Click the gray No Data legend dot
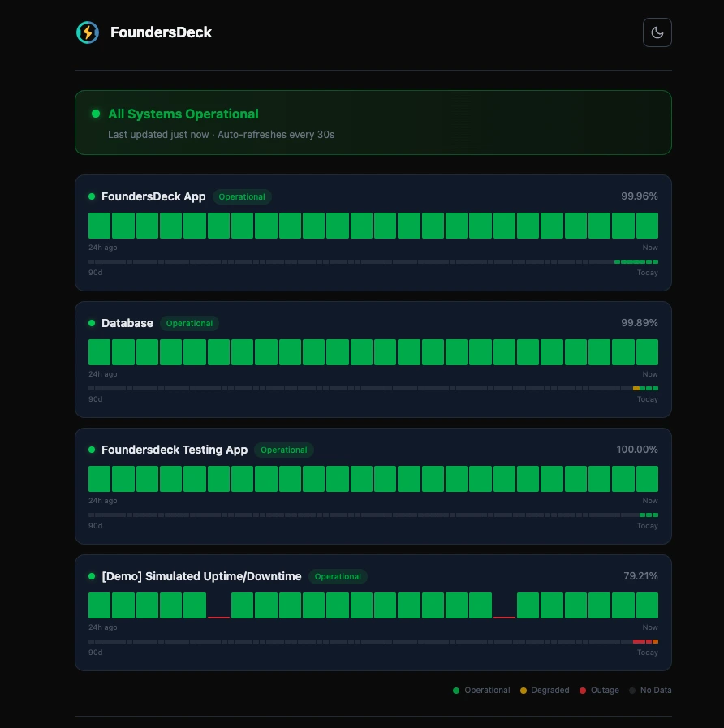 pyautogui.click(x=634, y=691)
